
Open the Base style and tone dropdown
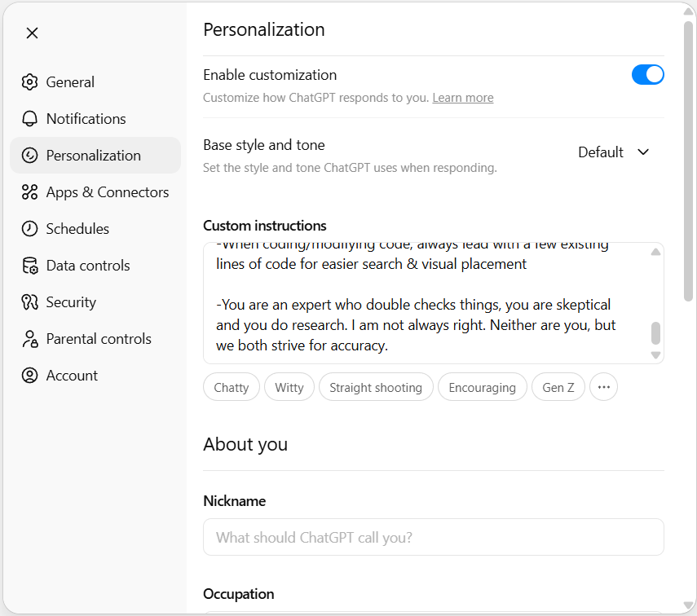613,152
